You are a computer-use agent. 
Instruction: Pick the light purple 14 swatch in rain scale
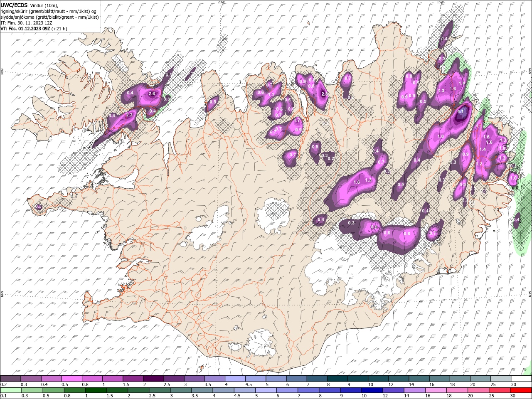click(414, 390)
